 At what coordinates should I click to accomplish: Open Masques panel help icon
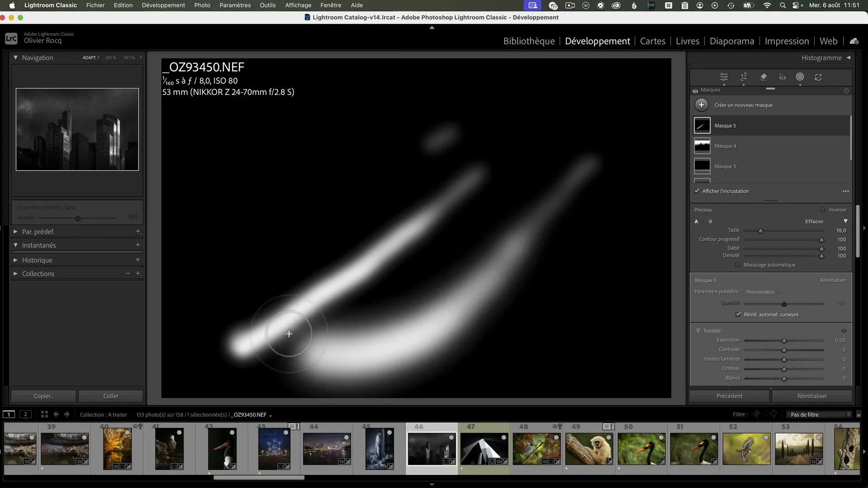(x=846, y=91)
